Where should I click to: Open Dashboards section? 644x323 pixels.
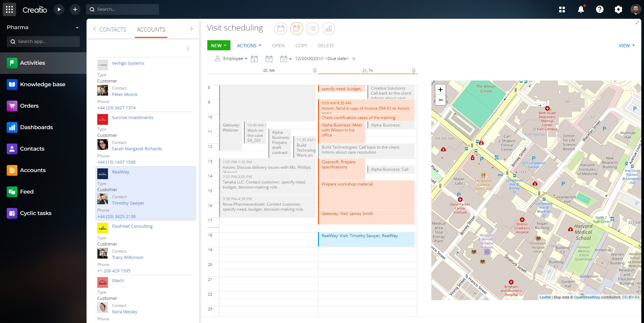[x=43, y=127]
